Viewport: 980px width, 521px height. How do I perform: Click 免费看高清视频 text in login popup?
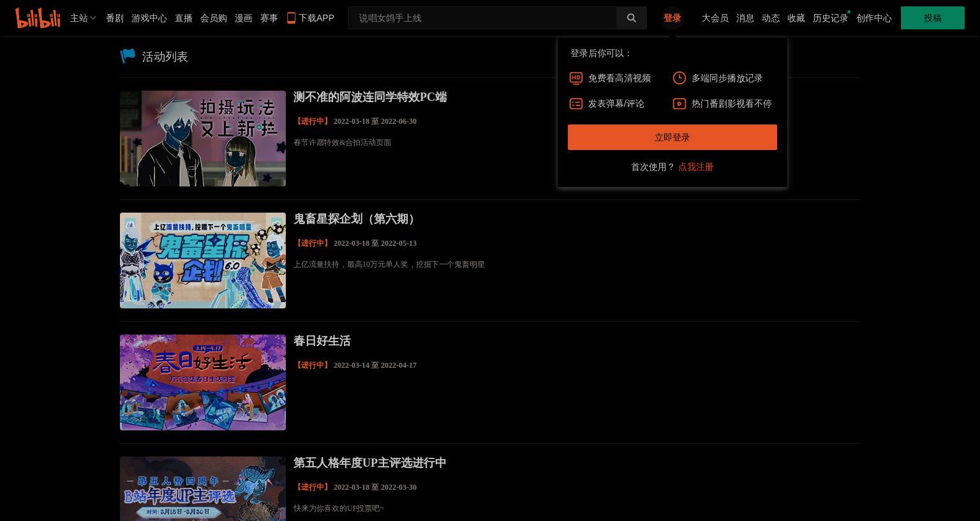coord(620,78)
